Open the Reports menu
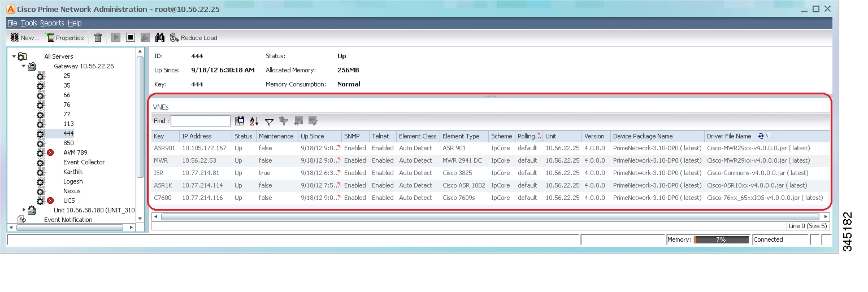Screen dimensions: 868x292 click(x=52, y=23)
